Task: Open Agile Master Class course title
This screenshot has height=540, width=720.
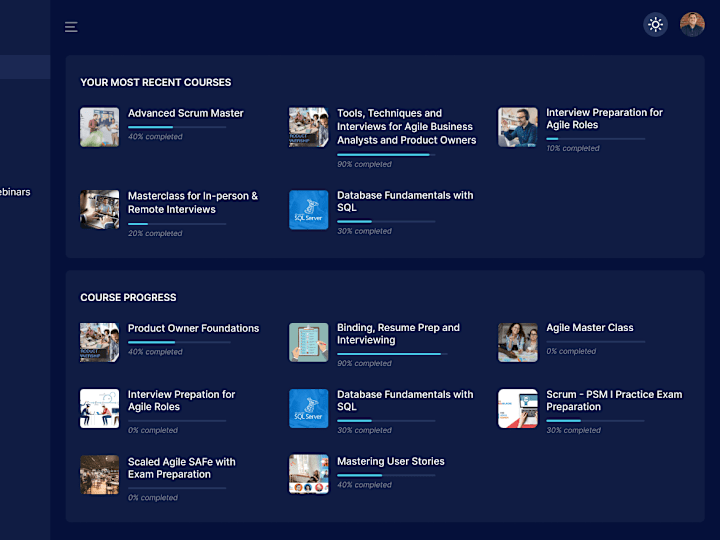Action: coord(590,327)
